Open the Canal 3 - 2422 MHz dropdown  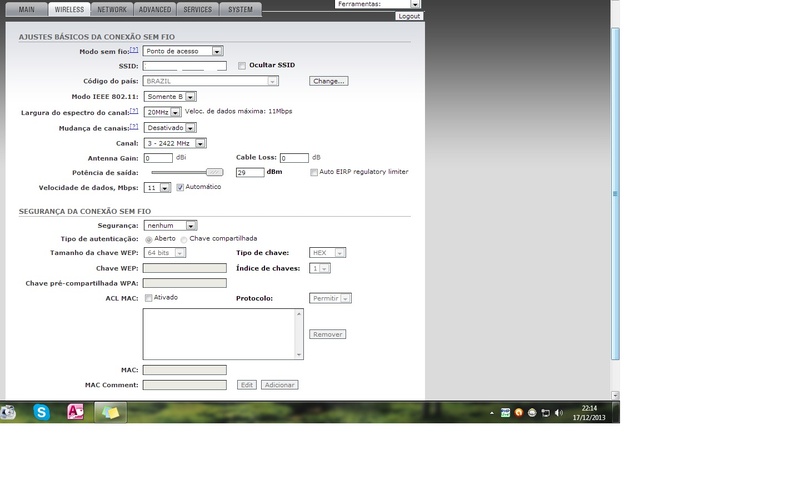pos(175,143)
